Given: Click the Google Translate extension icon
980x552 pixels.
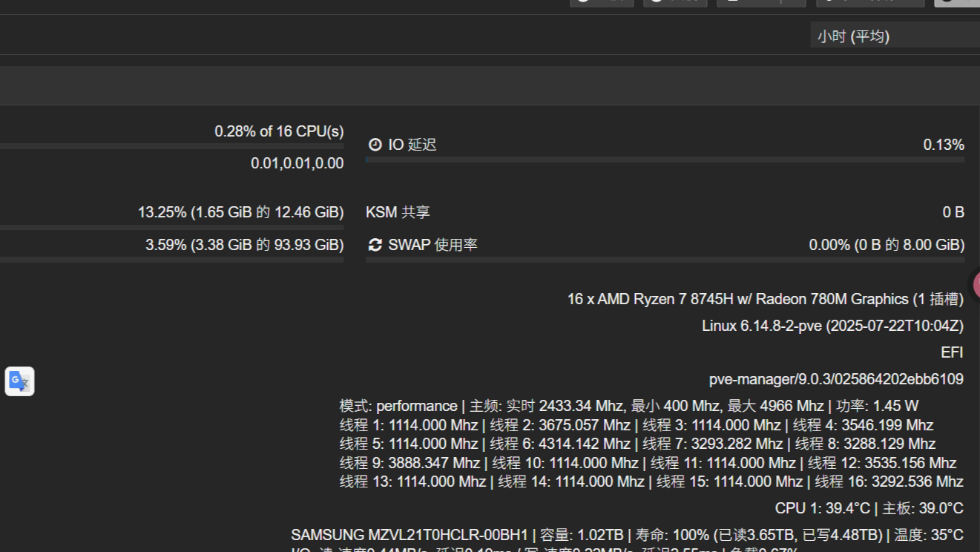Looking at the screenshot, I should pos(19,381).
